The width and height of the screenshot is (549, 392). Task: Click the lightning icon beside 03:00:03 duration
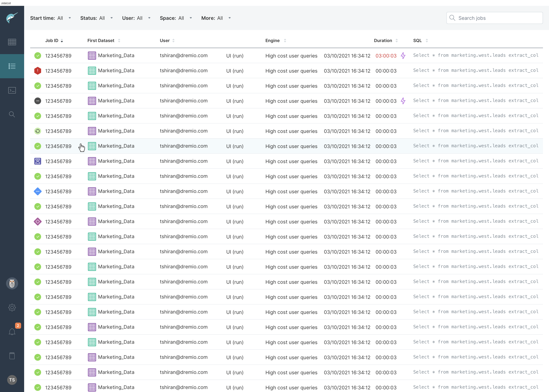click(403, 55)
